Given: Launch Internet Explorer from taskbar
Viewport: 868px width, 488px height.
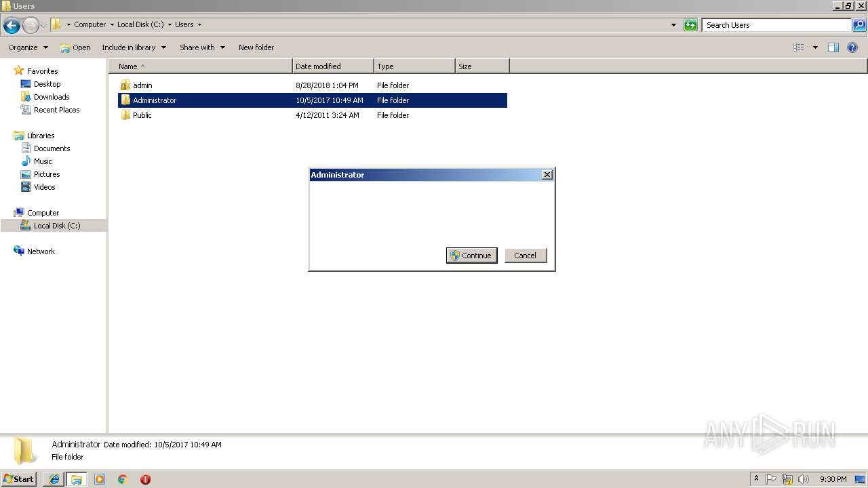Looking at the screenshot, I should click(54, 479).
